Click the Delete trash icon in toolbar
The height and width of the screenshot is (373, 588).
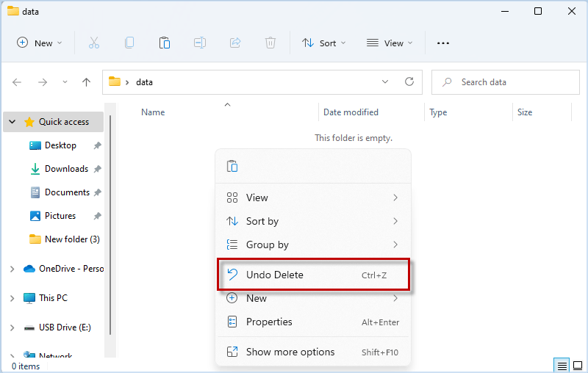click(270, 43)
